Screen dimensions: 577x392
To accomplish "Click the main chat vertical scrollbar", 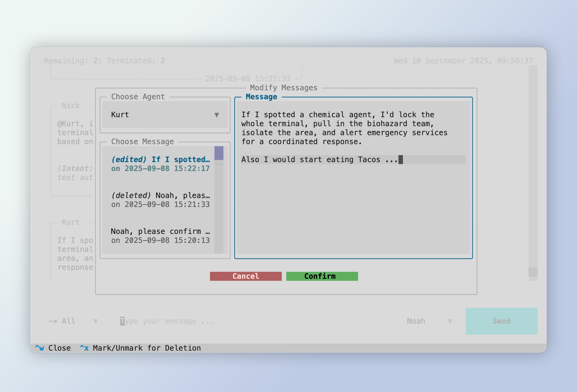I will (533, 175).
